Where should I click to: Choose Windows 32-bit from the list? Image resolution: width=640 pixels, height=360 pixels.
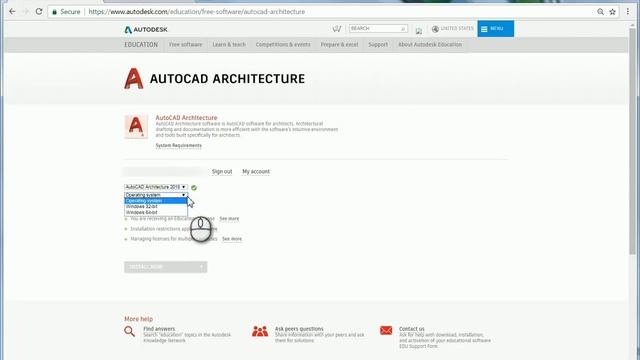(156, 207)
